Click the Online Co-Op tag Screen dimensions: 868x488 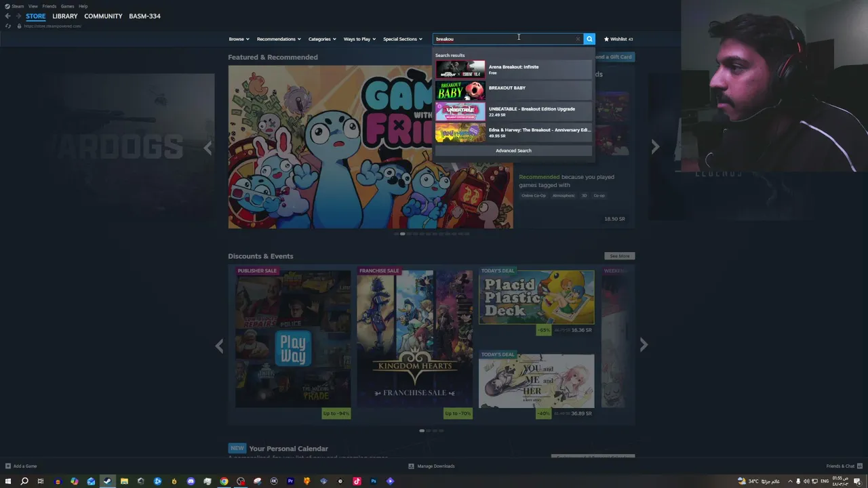point(534,196)
